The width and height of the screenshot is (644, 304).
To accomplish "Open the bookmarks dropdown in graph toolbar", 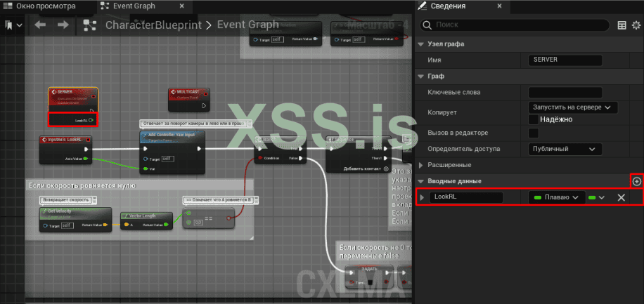I will [x=13, y=25].
